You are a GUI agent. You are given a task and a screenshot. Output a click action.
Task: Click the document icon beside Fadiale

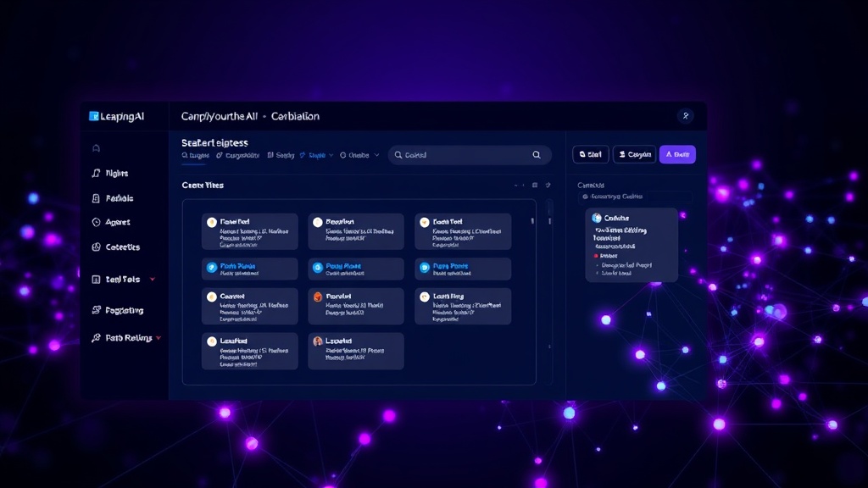96,198
